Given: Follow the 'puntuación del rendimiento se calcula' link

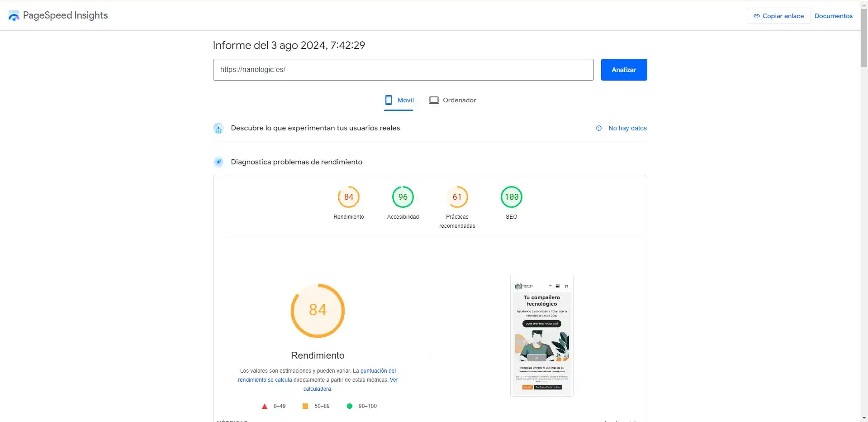Looking at the screenshot, I should coord(317,375).
